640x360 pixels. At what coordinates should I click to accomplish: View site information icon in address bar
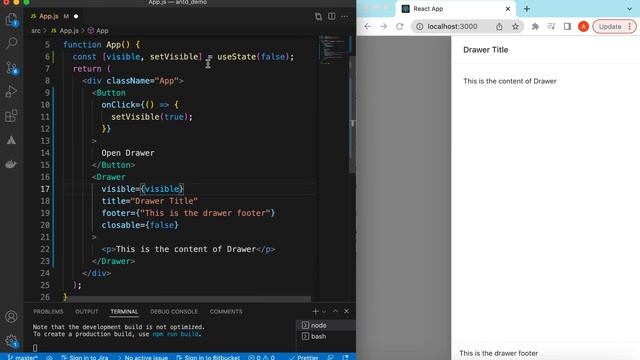click(420, 27)
